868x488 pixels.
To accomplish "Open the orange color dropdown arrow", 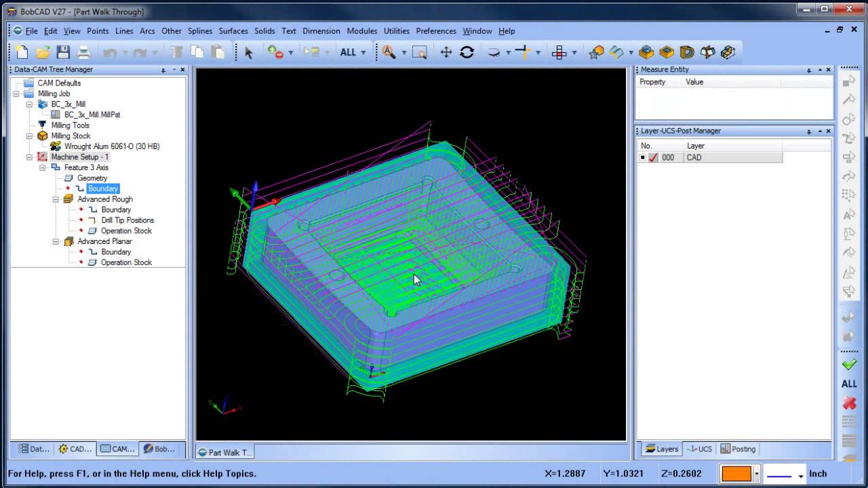I will click(x=757, y=474).
